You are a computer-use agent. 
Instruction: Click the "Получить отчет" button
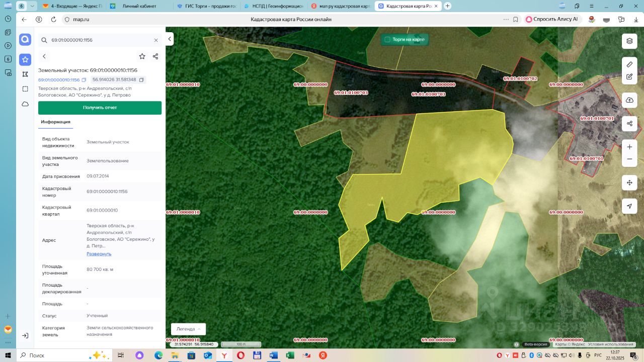(100, 108)
